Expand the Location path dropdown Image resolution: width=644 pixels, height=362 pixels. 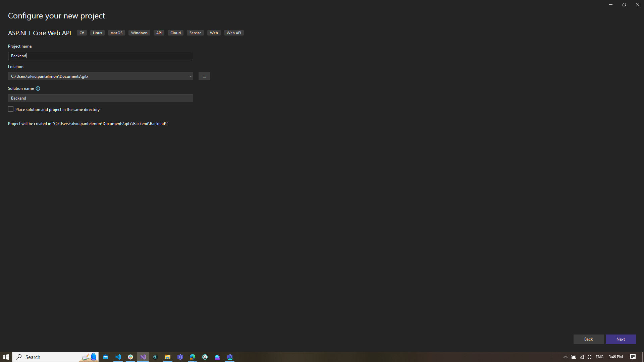coord(191,76)
